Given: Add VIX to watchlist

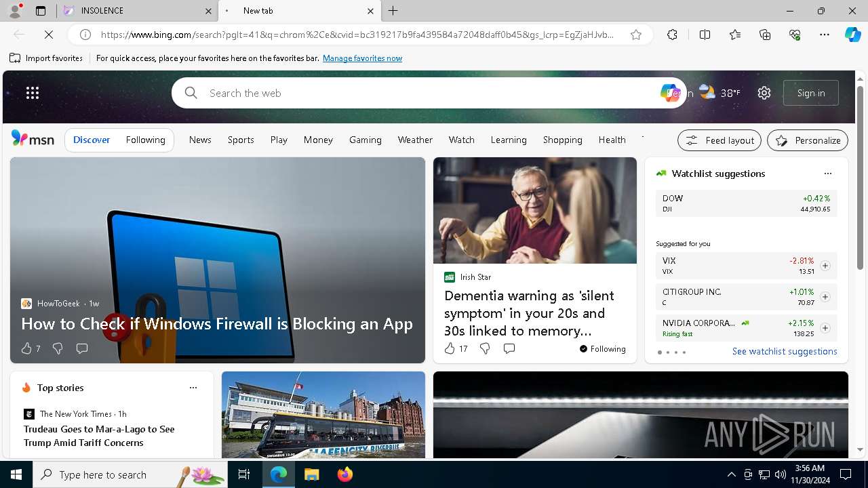Looking at the screenshot, I should pos(825,266).
